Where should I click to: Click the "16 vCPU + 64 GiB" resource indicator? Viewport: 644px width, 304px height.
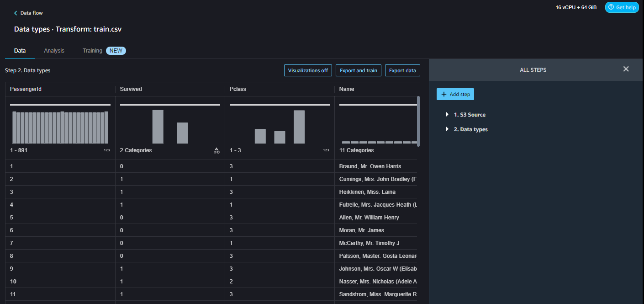(x=576, y=7)
